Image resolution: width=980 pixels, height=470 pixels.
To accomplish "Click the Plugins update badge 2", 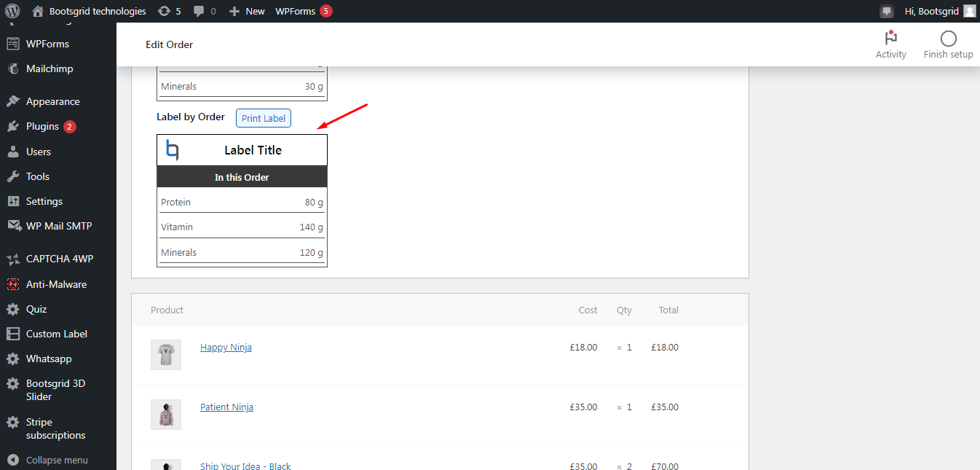I will (x=70, y=127).
